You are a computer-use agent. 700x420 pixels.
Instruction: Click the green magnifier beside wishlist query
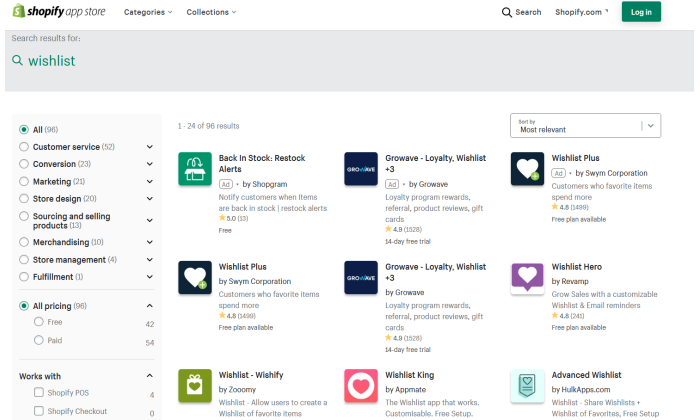pos(17,60)
